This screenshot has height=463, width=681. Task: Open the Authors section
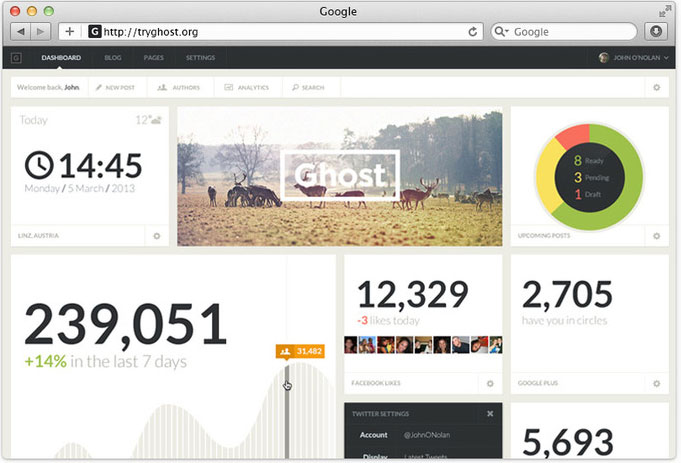[x=179, y=87]
